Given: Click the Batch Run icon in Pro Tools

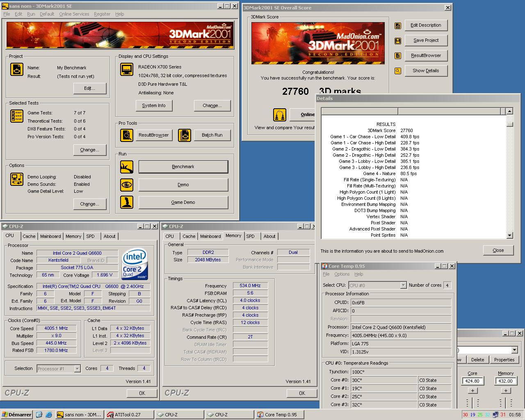Looking at the screenshot, I should click(185, 135).
